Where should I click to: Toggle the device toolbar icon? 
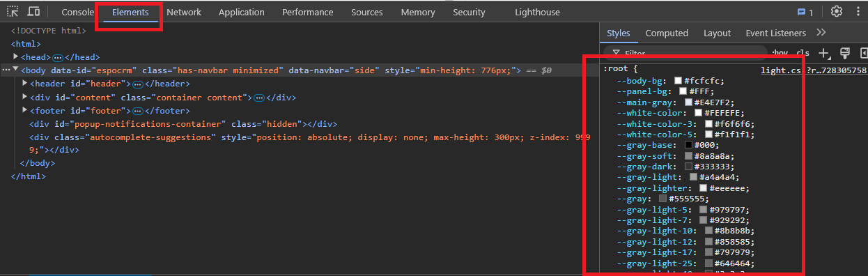(33, 12)
